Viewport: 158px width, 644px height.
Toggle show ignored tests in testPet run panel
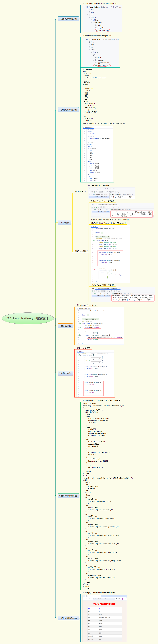102,192
